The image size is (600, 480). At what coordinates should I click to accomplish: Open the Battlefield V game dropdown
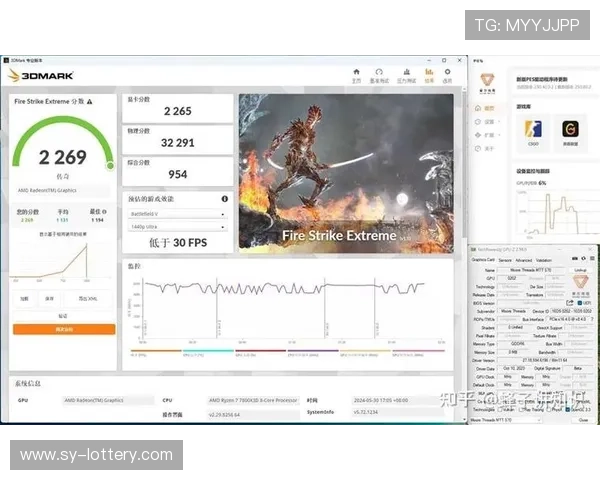[x=176, y=214]
